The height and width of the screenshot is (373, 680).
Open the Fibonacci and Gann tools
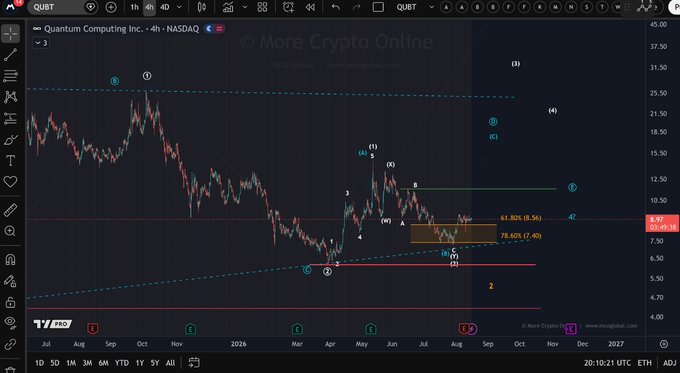click(10, 75)
